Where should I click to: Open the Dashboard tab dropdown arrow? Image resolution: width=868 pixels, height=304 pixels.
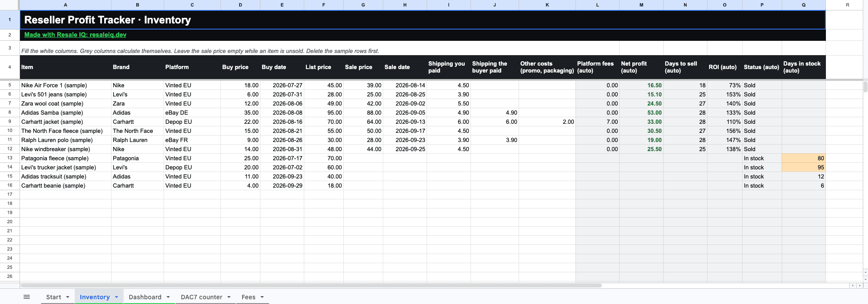tap(168, 297)
